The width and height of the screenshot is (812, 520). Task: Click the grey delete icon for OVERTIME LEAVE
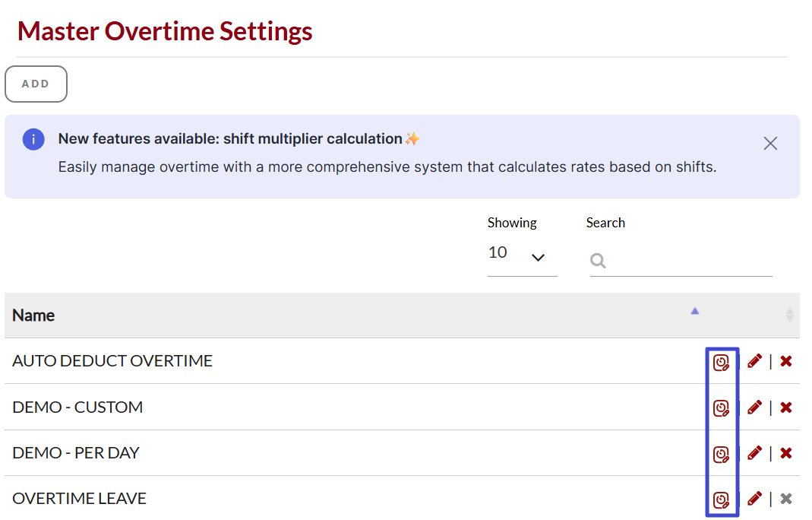(786, 499)
